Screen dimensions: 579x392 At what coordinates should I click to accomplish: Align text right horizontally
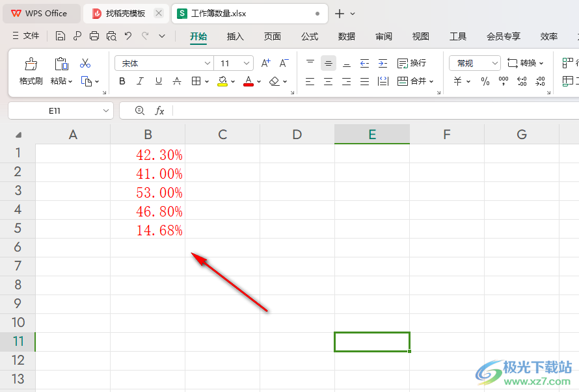pos(346,81)
